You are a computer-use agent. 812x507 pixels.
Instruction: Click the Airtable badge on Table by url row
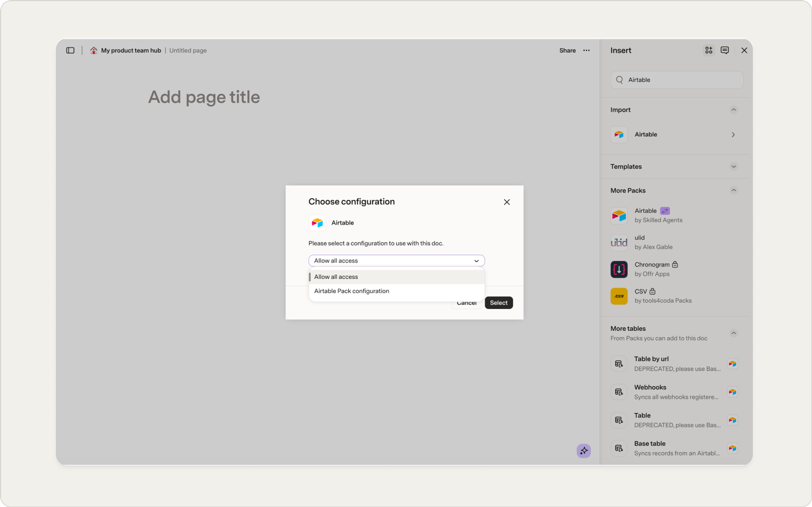point(732,364)
